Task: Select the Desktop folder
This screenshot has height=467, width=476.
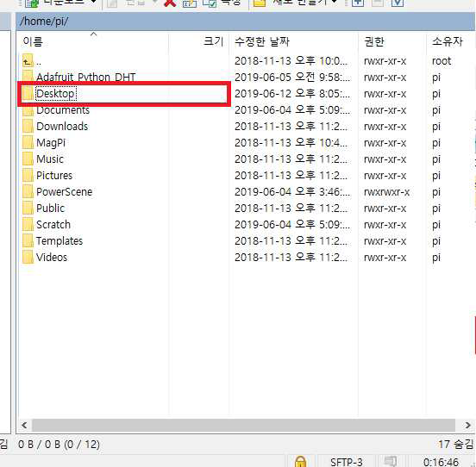Action: coord(55,93)
